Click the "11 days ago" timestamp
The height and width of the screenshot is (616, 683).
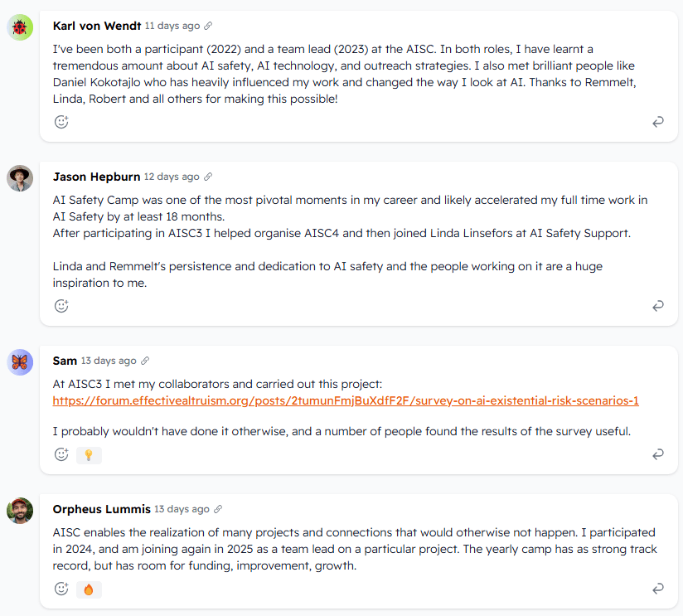[x=172, y=27]
